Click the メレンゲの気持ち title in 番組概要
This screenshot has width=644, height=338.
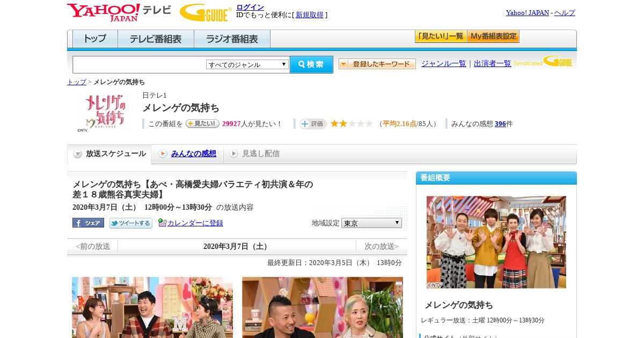coord(459,305)
